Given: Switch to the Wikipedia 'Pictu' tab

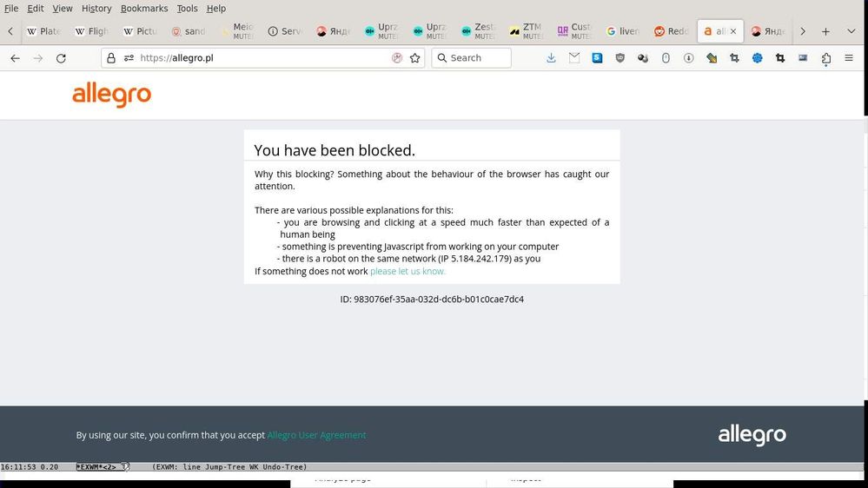Looking at the screenshot, I should (141, 31).
